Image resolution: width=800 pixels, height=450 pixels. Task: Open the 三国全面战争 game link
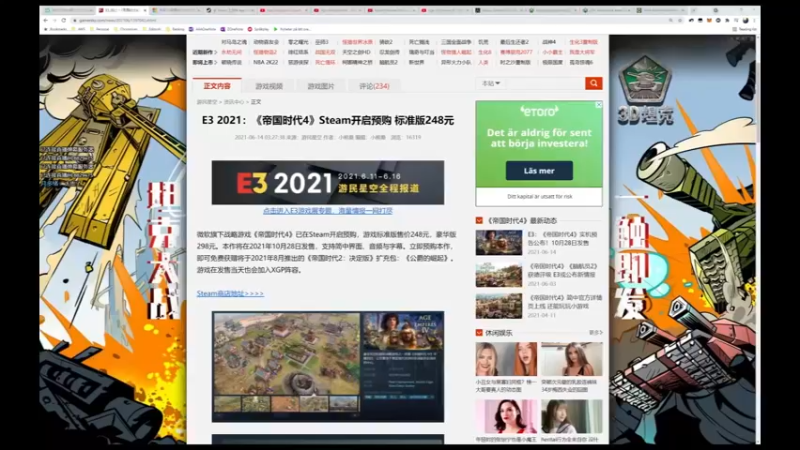456,42
